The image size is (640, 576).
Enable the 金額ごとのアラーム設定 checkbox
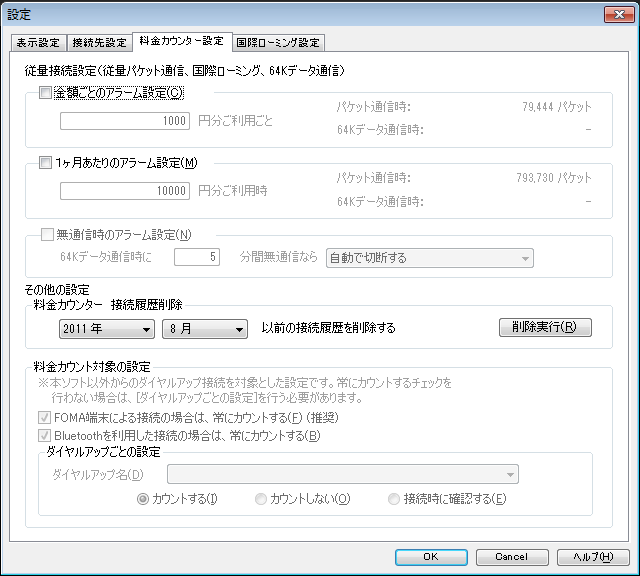tap(45, 93)
